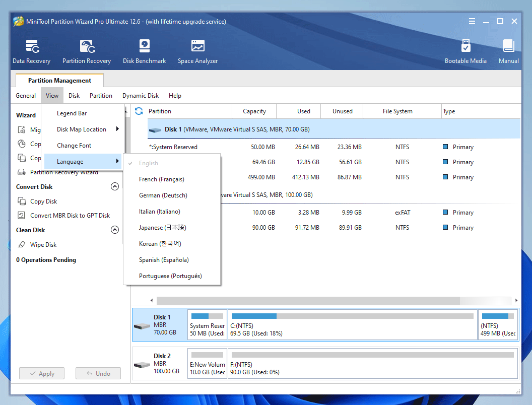Open Space Analyzer tool
The width and height of the screenshot is (532, 405).
pos(198,51)
